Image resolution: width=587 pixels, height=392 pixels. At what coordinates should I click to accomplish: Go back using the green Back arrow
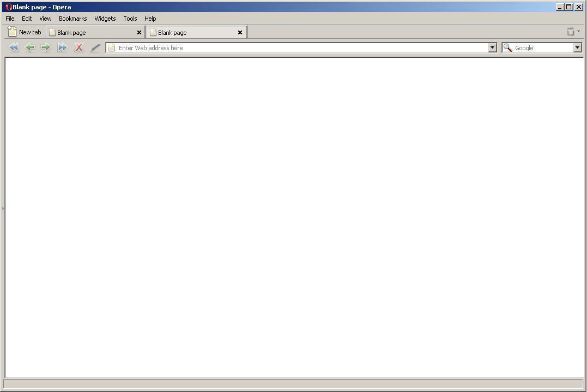(x=29, y=47)
